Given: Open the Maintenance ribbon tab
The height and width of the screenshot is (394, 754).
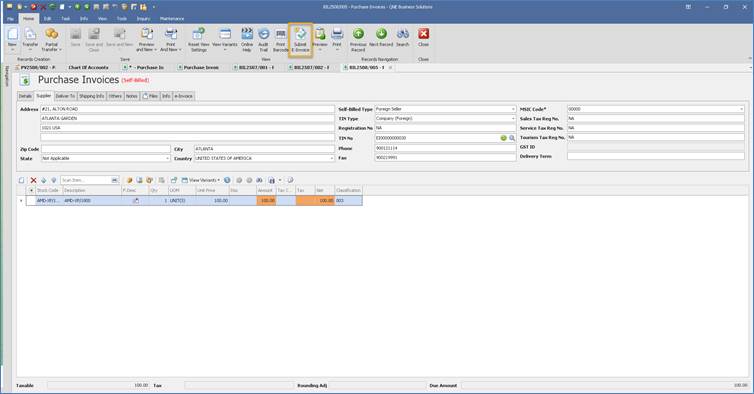Looking at the screenshot, I should [x=172, y=19].
